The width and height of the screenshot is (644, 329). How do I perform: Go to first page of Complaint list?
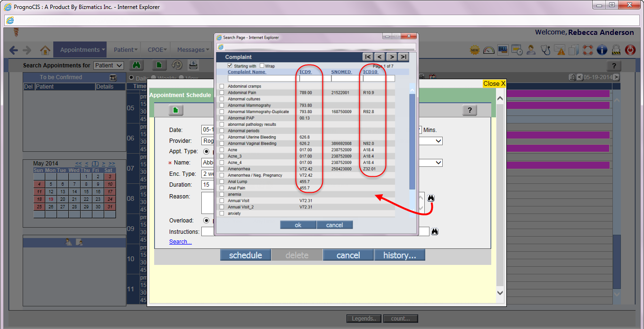(368, 57)
